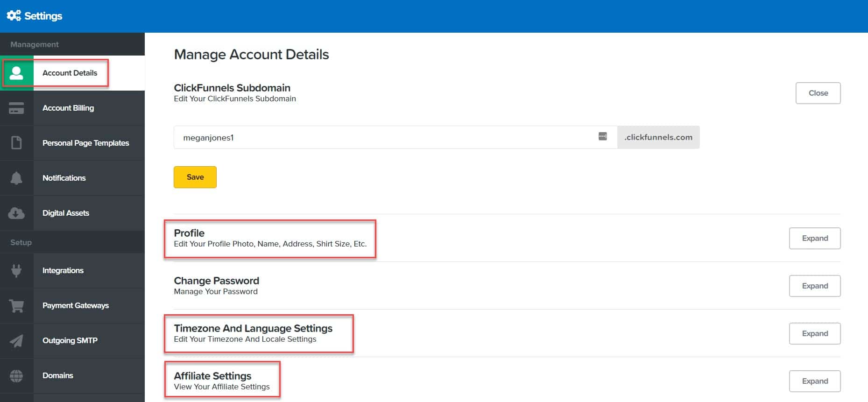
Task: Click the Settings title text
Action: click(43, 16)
